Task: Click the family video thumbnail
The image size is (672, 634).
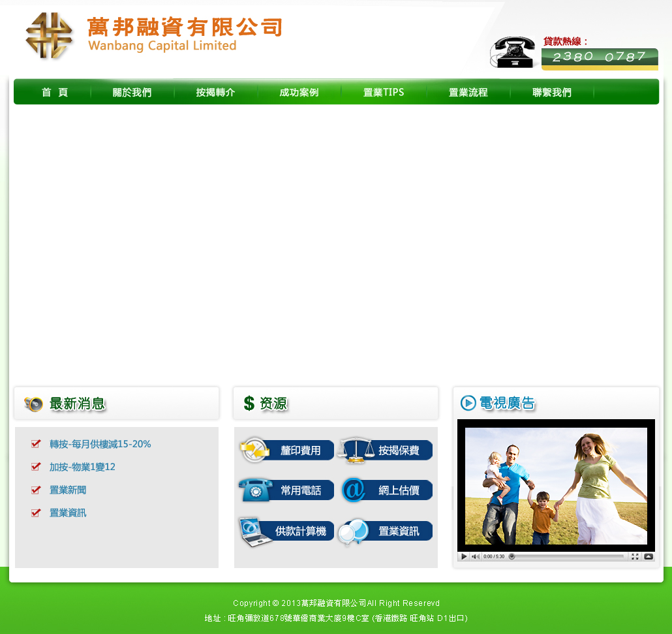Action: [x=556, y=486]
